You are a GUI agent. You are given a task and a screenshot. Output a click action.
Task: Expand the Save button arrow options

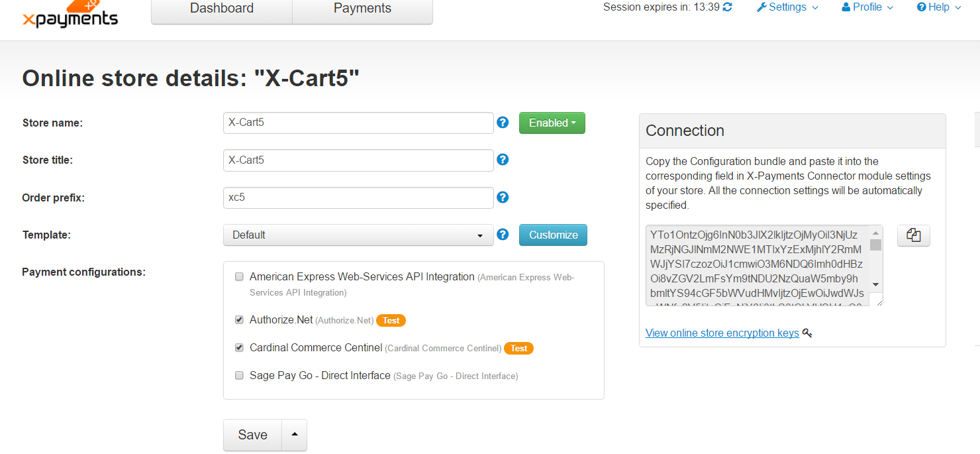(x=295, y=435)
